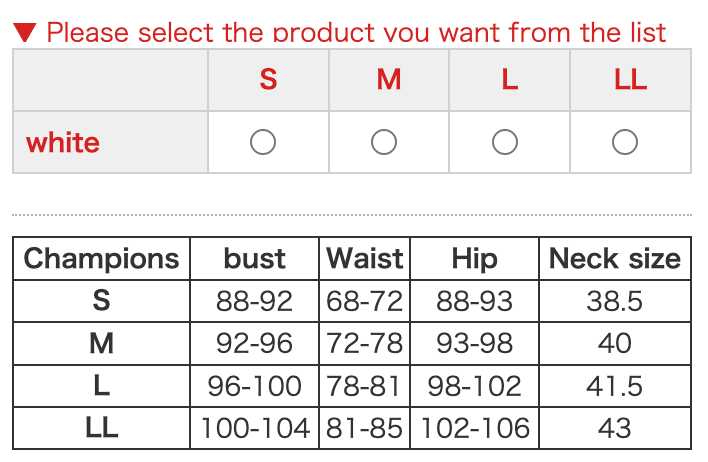Click the red triangle before the instruction text

pyautogui.click(x=26, y=32)
